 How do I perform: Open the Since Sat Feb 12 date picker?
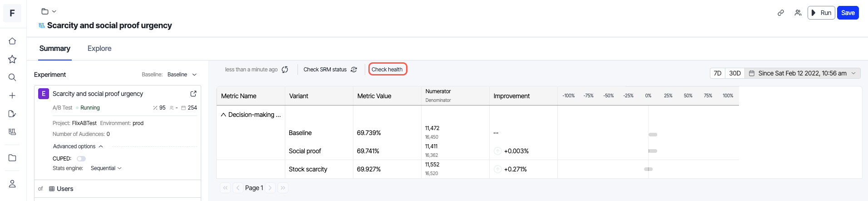(x=802, y=73)
